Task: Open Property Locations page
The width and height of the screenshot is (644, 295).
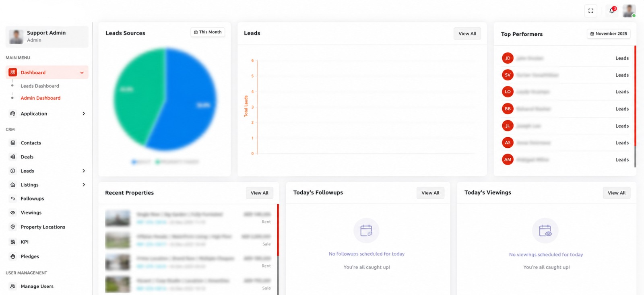Action: [43, 227]
